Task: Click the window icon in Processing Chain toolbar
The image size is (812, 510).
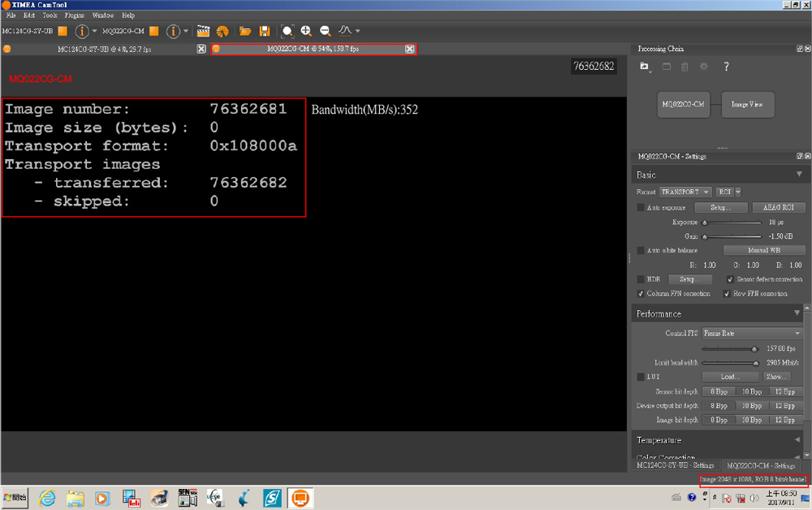Action: click(667, 67)
